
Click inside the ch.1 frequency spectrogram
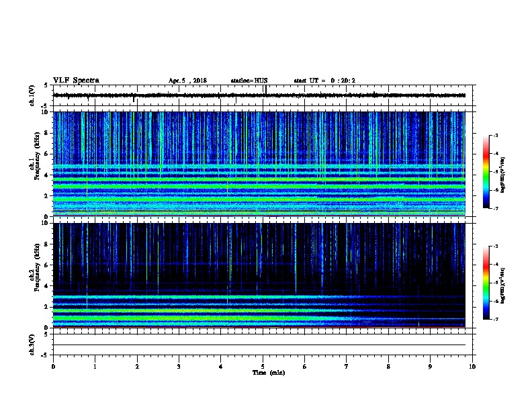[259, 164]
